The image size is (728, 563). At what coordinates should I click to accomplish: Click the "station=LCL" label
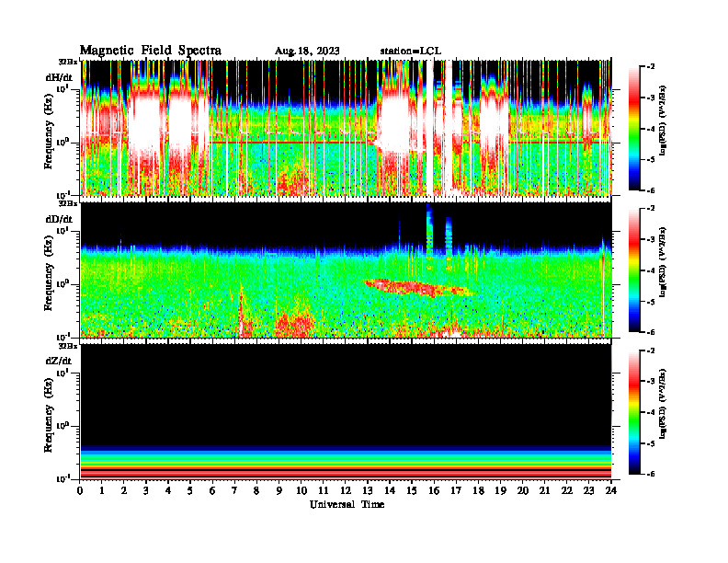tap(411, 52)
